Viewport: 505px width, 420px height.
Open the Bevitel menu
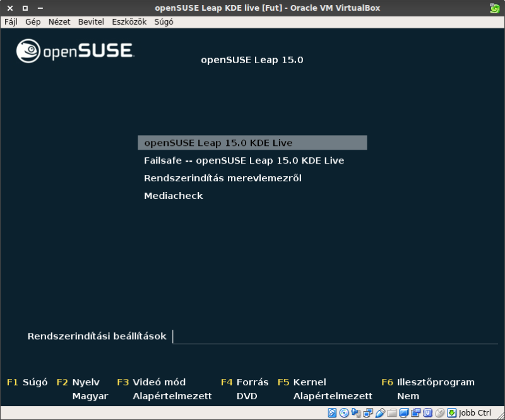(x=91, y=22)
